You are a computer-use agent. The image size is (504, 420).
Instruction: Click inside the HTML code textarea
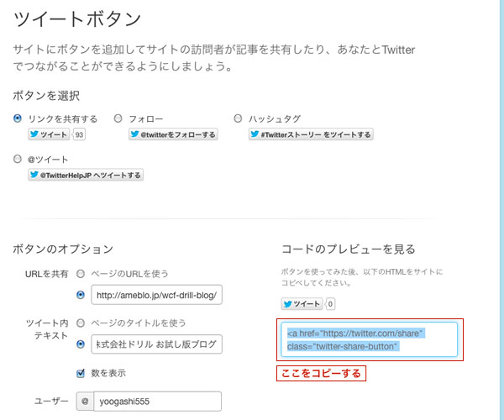tap(370, 339)
